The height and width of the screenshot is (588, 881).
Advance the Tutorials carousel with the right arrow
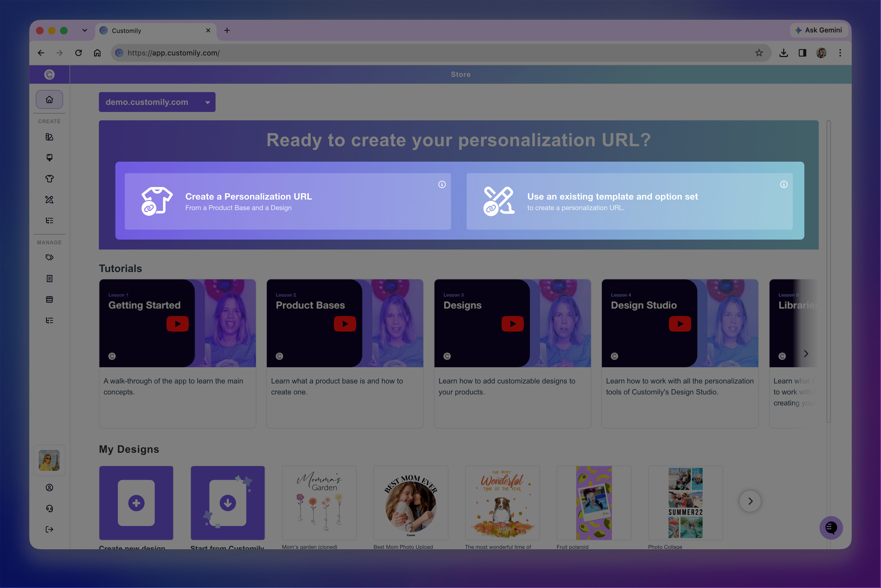tap(806, 354)
